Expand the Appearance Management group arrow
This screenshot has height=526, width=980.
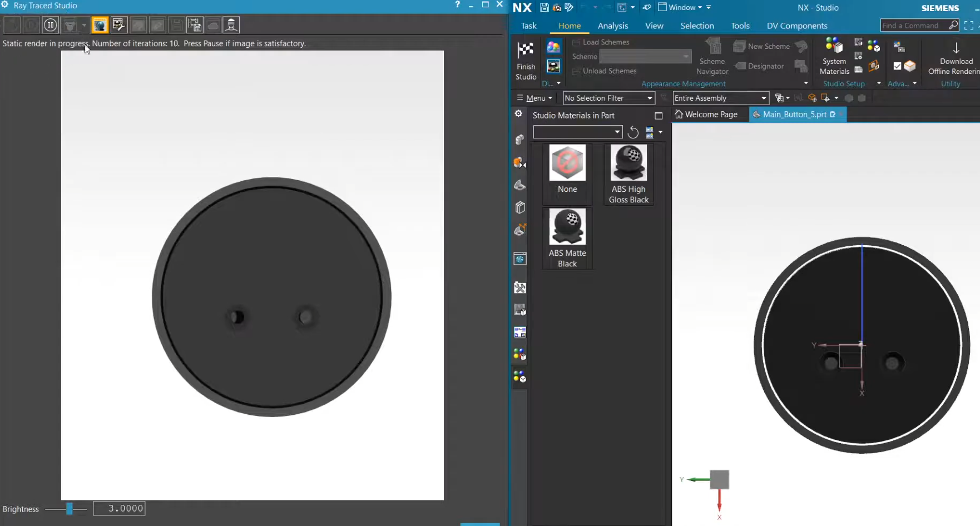(x=806, y=83)
